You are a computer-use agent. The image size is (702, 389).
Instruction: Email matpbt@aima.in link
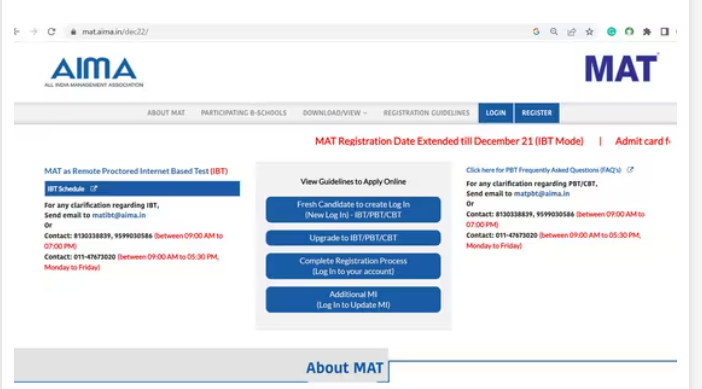click(x=541, y=194)
